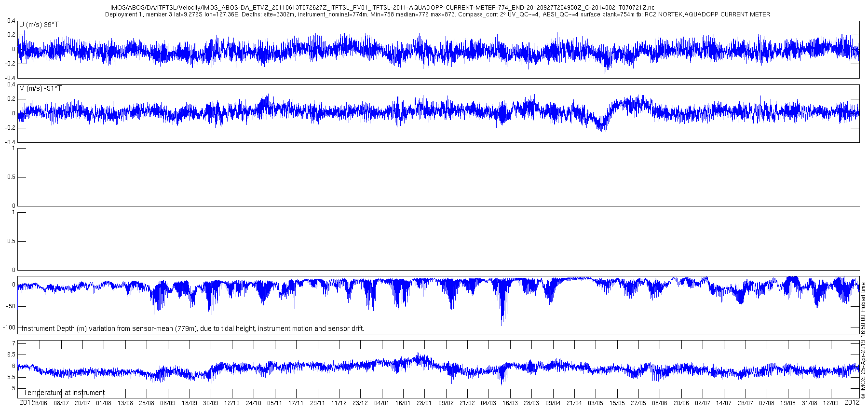Click the 02/07 date tick label

[x=702, y=403]
